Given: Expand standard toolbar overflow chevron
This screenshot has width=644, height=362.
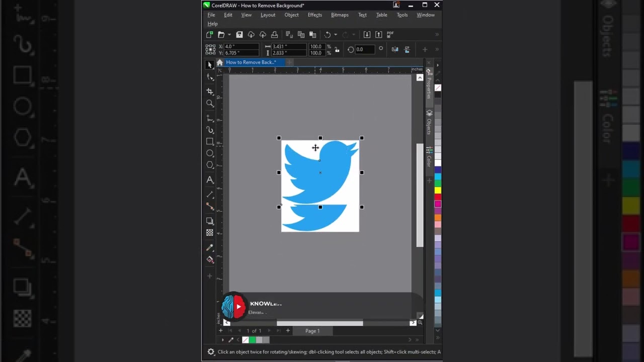Looking at the screenshot, I should 437,34.
